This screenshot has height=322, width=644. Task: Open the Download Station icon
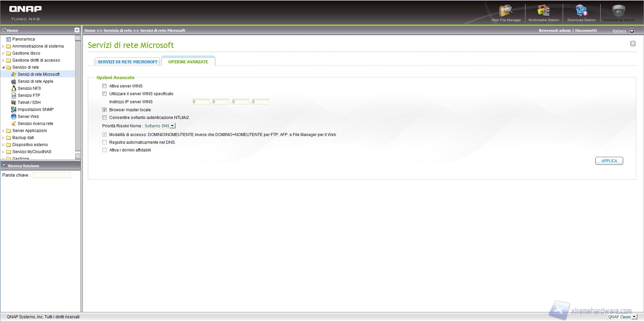581,11
